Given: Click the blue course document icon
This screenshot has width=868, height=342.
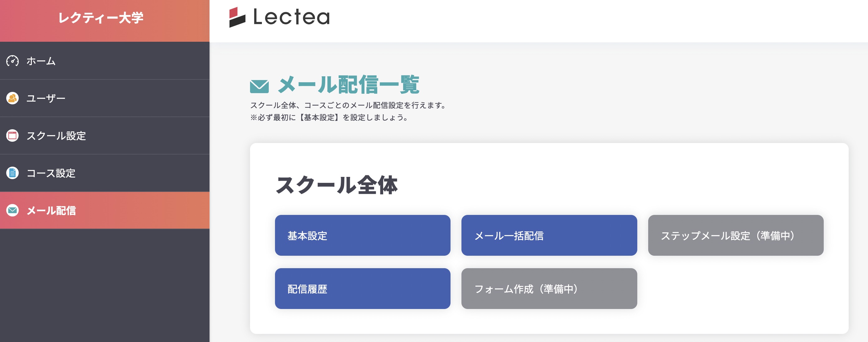Looking at the screenshot, I should pos(12,173).
